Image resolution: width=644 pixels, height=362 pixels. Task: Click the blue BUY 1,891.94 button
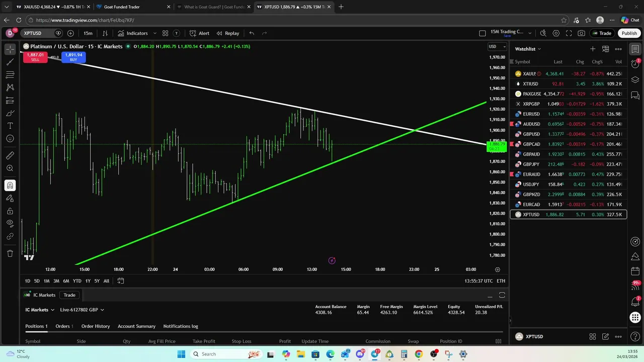coord(73,57)
